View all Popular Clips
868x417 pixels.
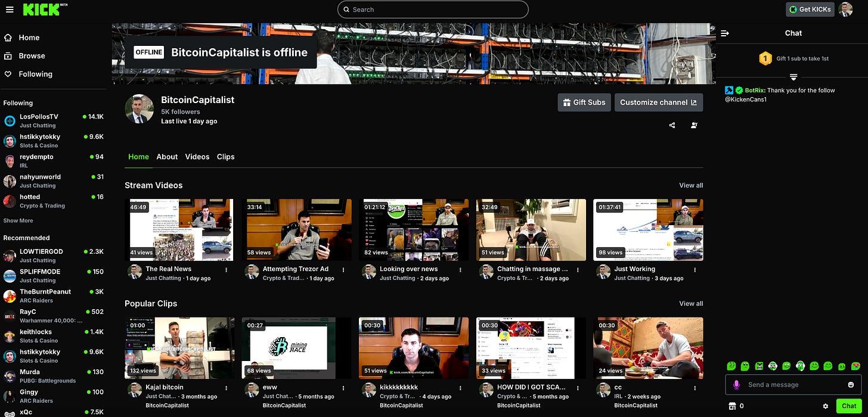point(691,303)
